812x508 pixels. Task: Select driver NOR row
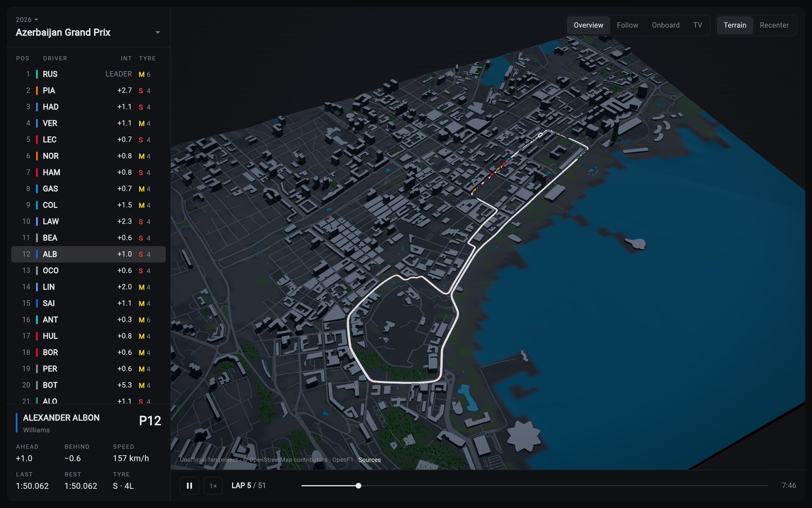[88, 156]
